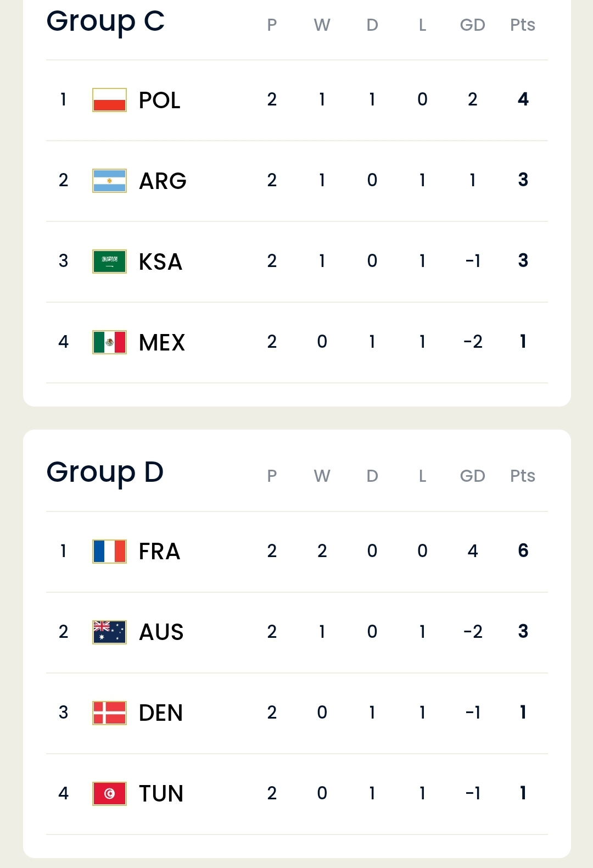593x868 pixels.
Task: Select the KSA team name
Action: pyautogui.click(x=160, y=261)
